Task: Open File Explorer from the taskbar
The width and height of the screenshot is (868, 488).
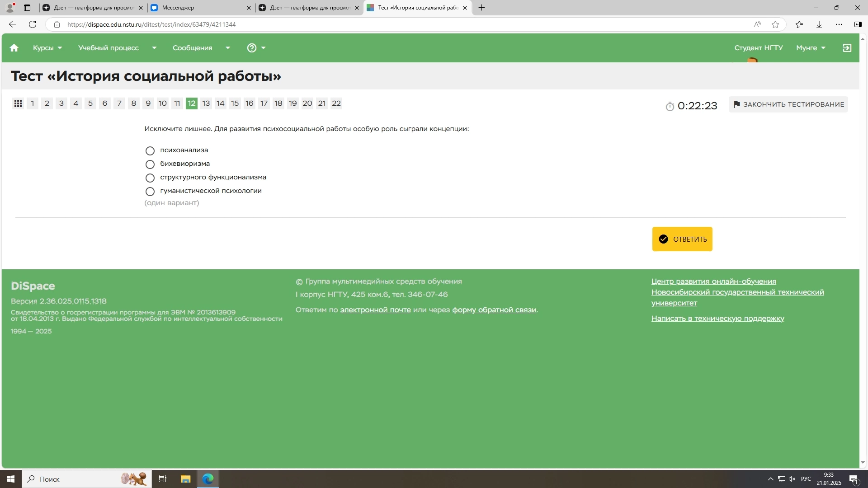Action: click(185, 479)
